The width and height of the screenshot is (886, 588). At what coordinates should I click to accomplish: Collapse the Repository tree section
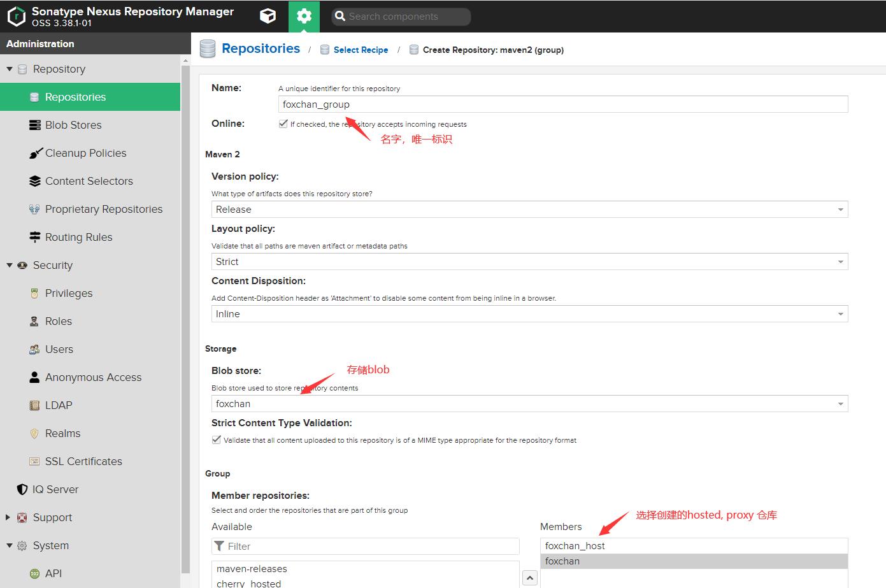point(9,69)
